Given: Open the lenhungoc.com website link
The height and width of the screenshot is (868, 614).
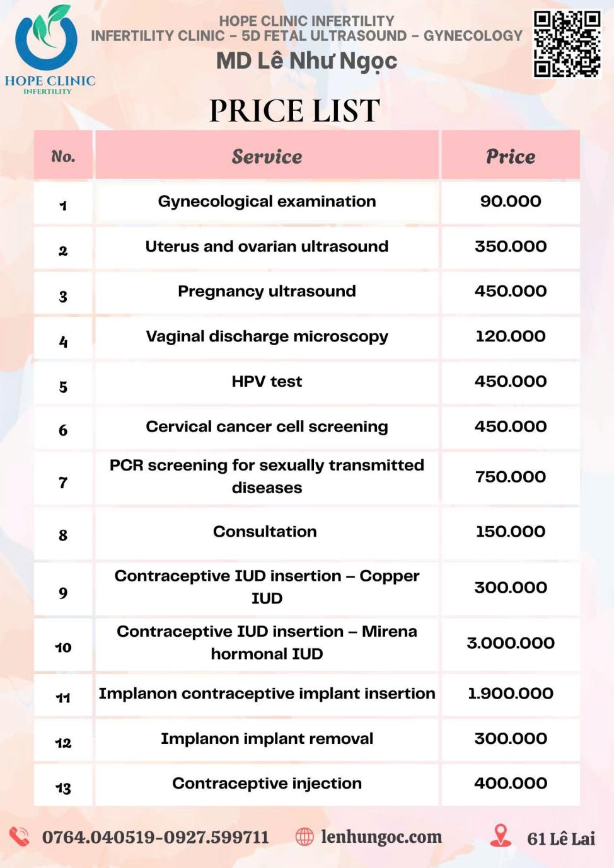Looking at the screenshot, I should tap(381, 837).
